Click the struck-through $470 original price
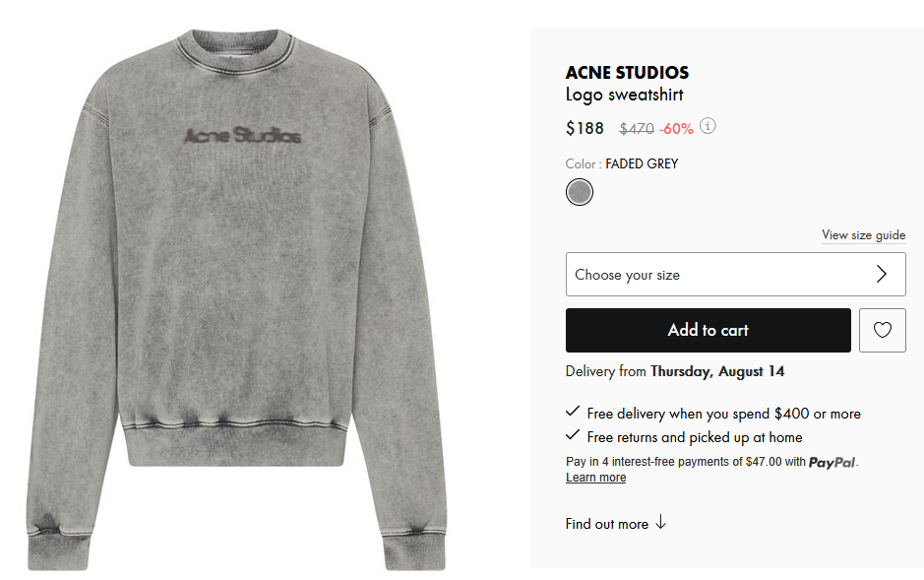The width and height of the screenshot is (924, 580). tap(637, 128)
